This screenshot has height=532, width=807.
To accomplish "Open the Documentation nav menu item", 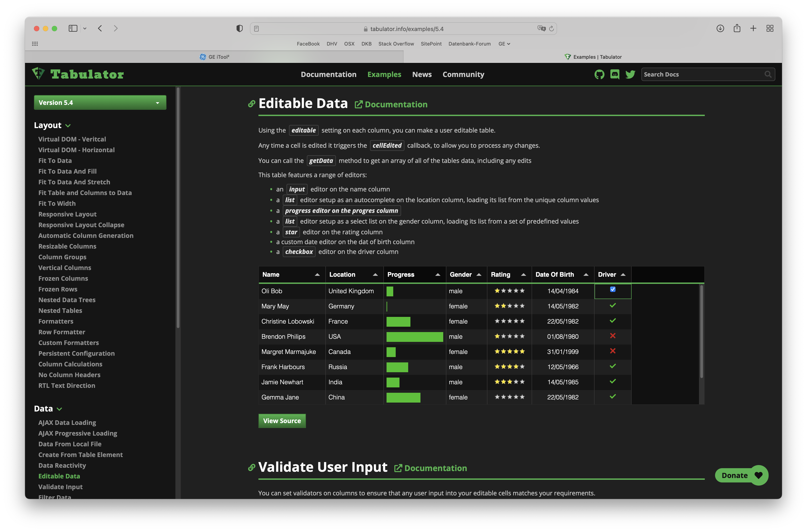I will 328,74.
